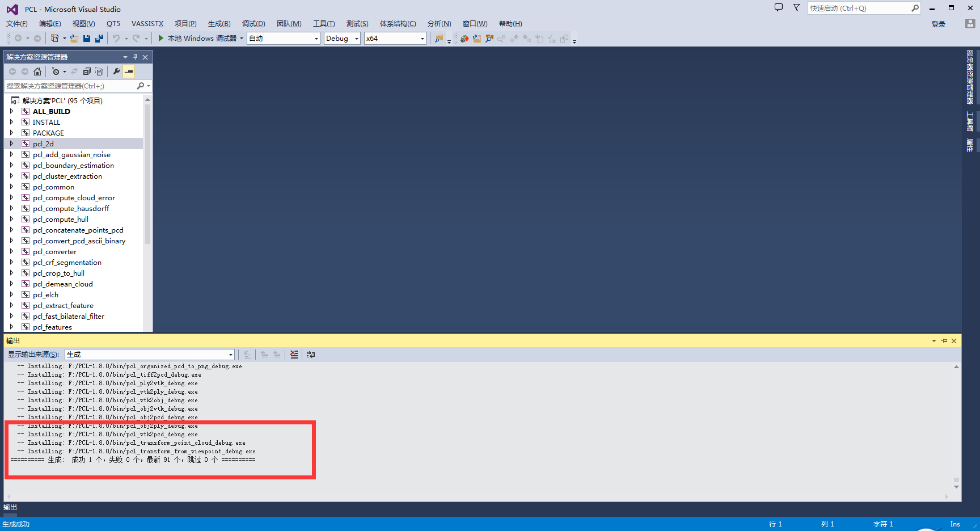Viewport: 980px width, 531px height.
Task: Open the x64 platform dropdown
Action: pyautogui.click(x=395, y=39)
